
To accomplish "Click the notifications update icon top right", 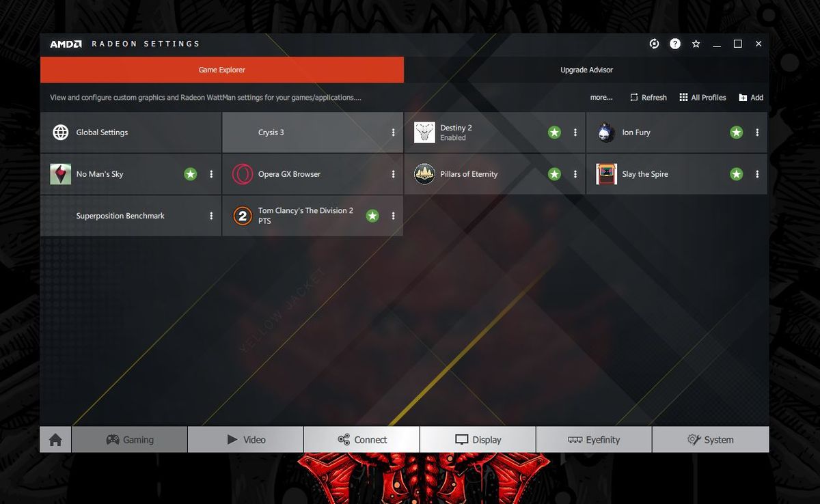I will point(654,43).
